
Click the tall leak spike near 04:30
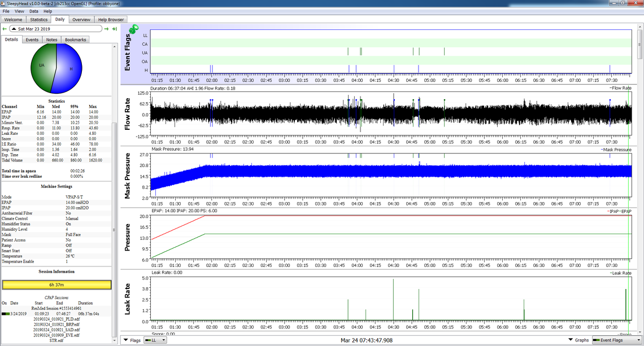pos(394,300)
